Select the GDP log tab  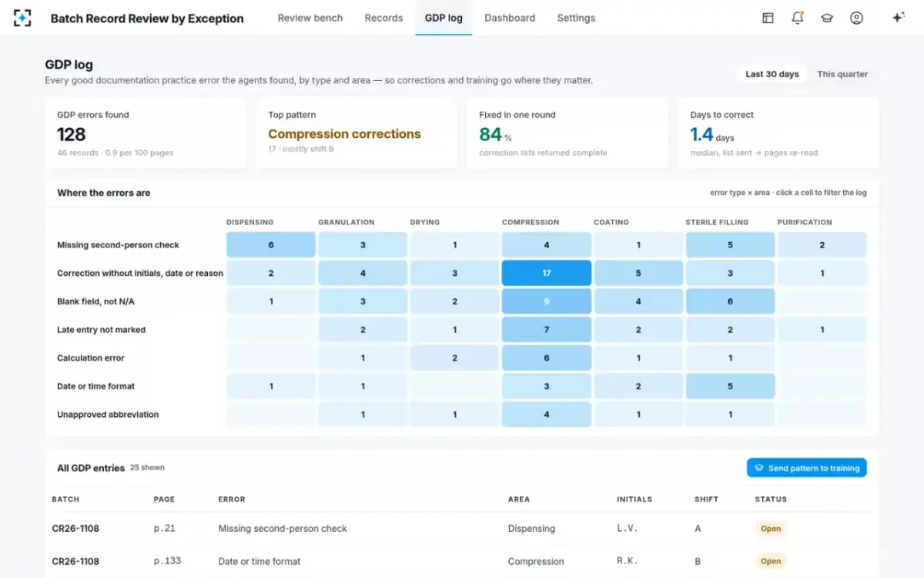444,18
